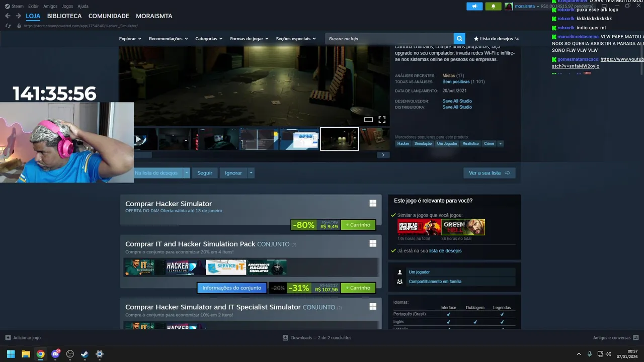Select the Simulação tag
Viewport: 644px width, 362px height.
pos(423,143)
